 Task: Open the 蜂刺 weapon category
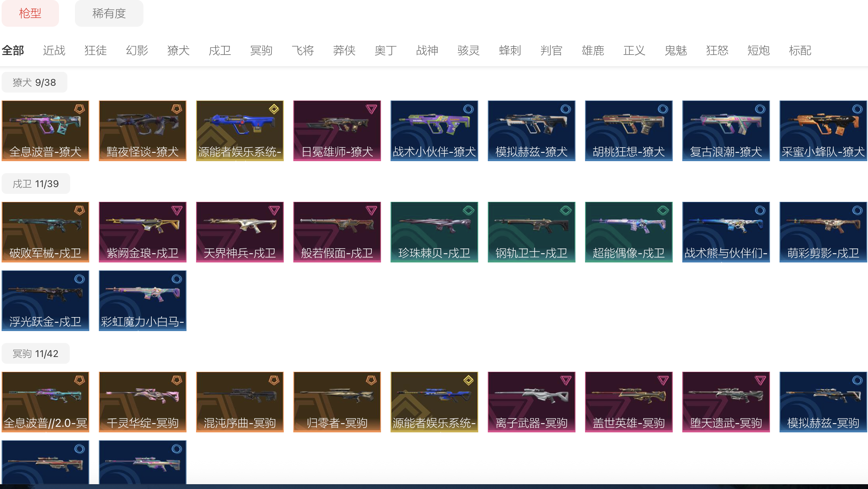510,51
